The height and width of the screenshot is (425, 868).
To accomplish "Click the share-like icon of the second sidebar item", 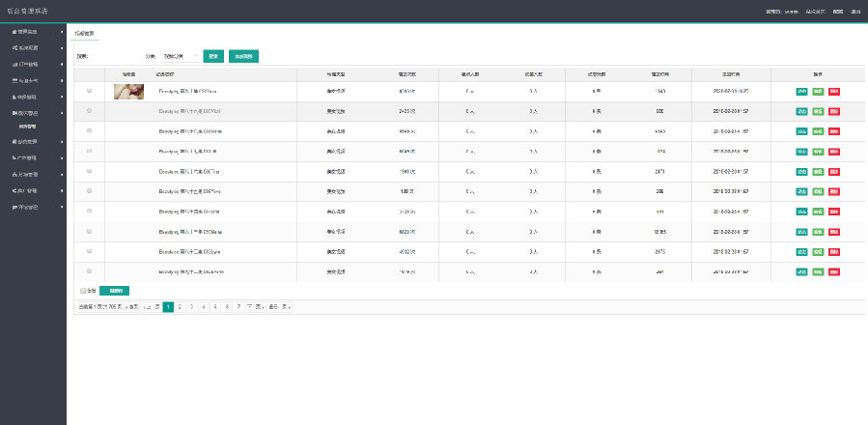I will pos(14,48).
